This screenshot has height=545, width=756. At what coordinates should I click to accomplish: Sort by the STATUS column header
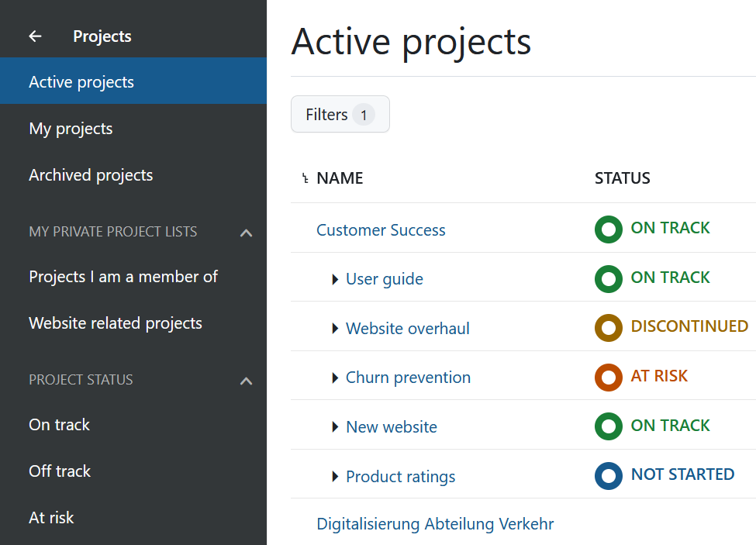[x=622, y=178]
